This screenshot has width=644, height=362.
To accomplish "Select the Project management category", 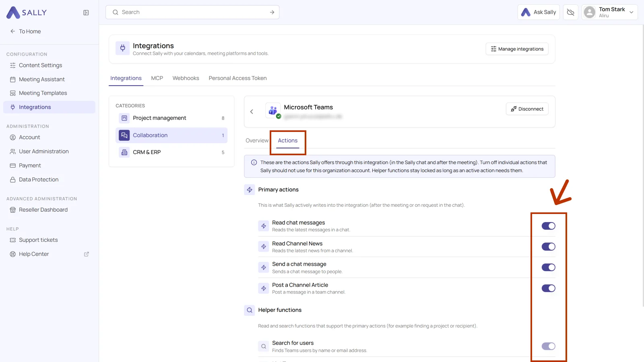I will tap(171, 118).
